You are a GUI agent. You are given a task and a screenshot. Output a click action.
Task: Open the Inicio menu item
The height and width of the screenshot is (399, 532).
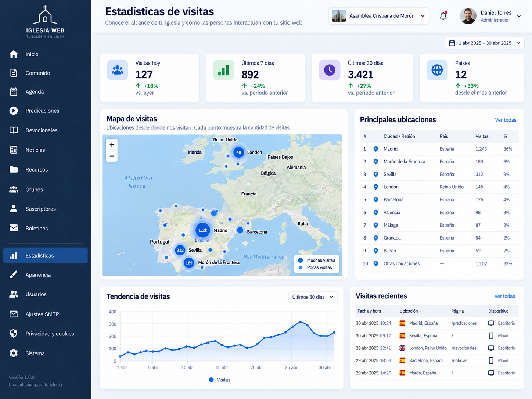click(x=46, y=54)
